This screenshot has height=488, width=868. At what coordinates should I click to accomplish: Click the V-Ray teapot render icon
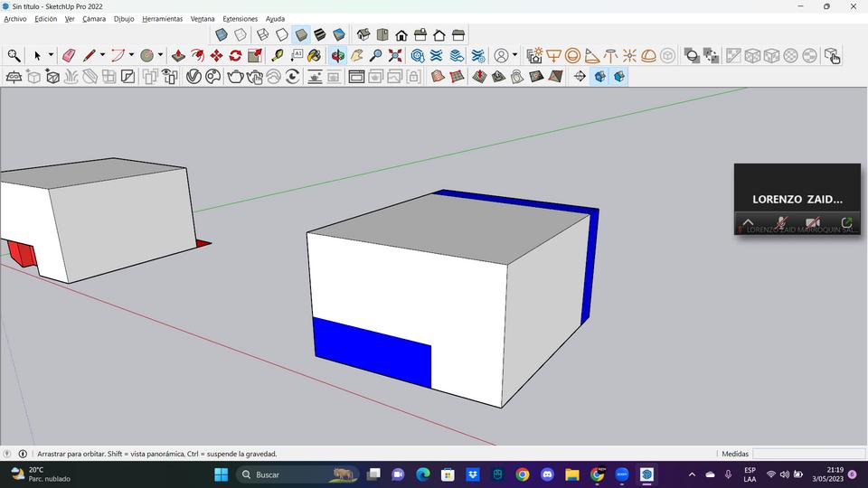(x=235, y=77)
